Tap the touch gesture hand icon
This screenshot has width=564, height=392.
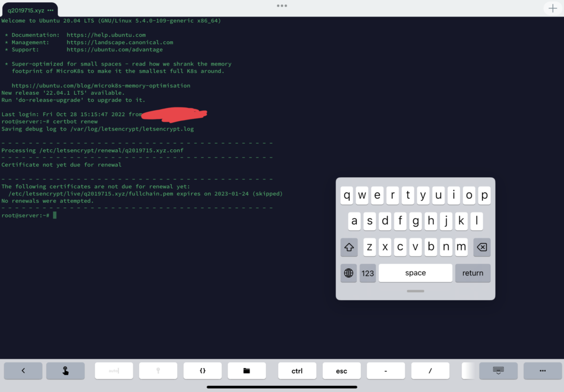coord(66,371)
